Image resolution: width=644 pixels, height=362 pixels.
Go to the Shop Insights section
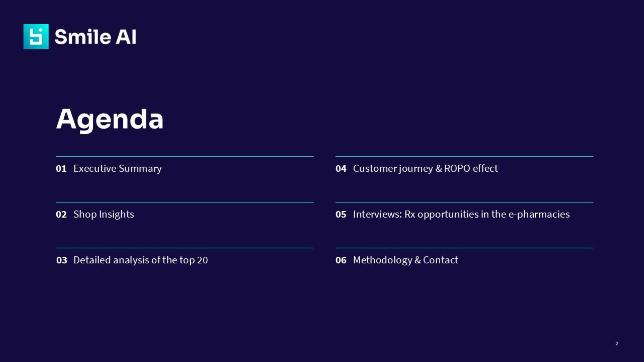pyautogui.click(x=104, y=215)
